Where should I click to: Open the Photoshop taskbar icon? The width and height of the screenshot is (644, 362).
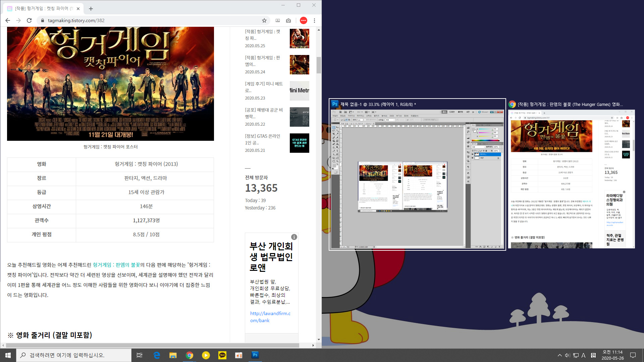(255, 355)
